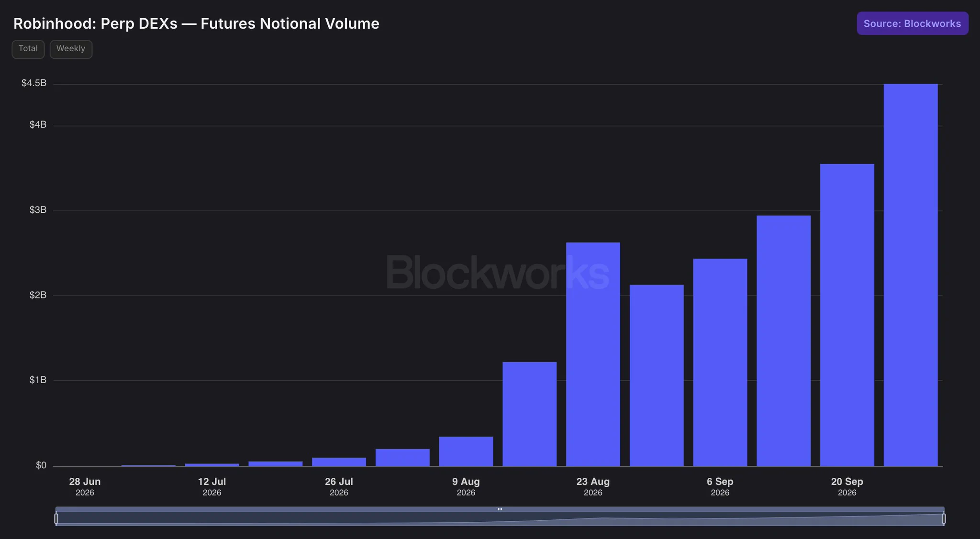Click the Total filter button

coord(28,49)
